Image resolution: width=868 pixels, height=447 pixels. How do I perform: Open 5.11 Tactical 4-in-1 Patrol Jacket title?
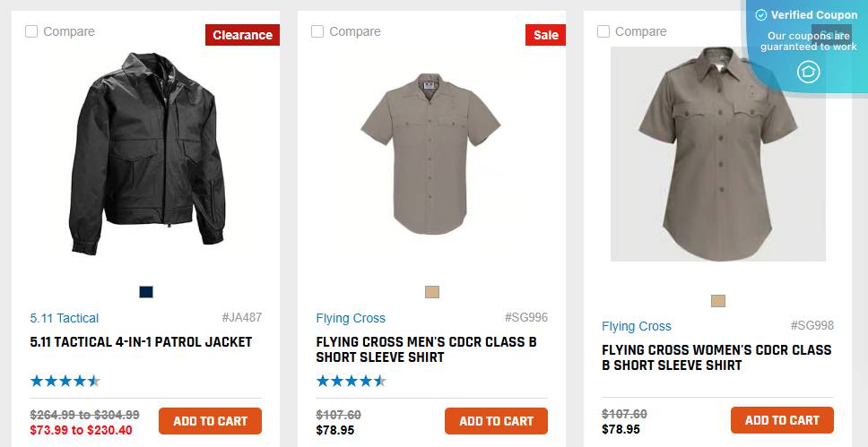(141, 342)
